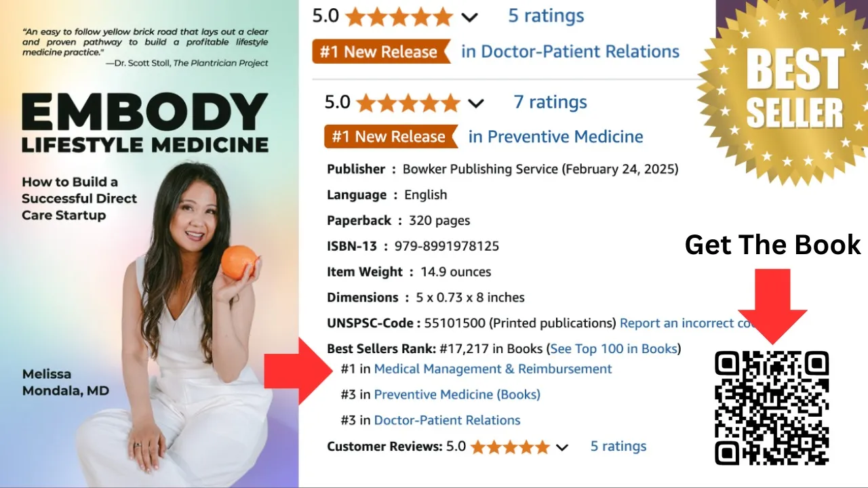Click the red arrow pointing at rankings
Screen dimensions: 868x488
tap(298, 373)
